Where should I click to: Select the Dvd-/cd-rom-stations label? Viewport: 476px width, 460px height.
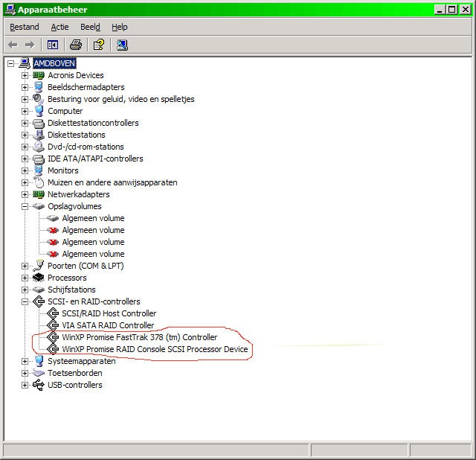(x=86, y=147)
